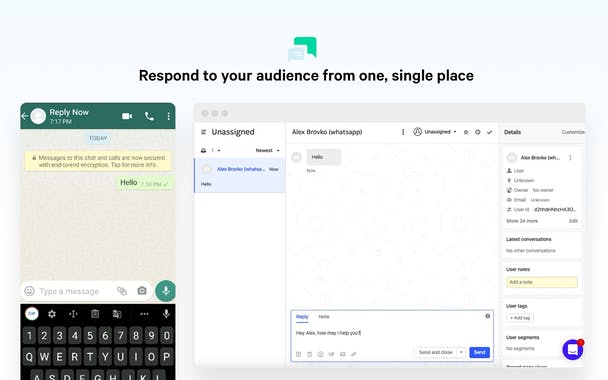The image size is (608, 380).
Task: Click the second reply toolbar icon
Action: pos(309,354)
